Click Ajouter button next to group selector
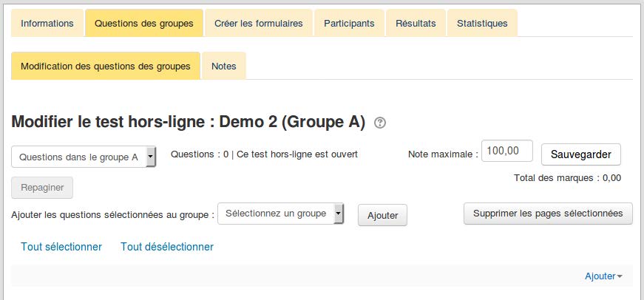Image resolution: width=644 pixels, height=300 pixels. 382,215
